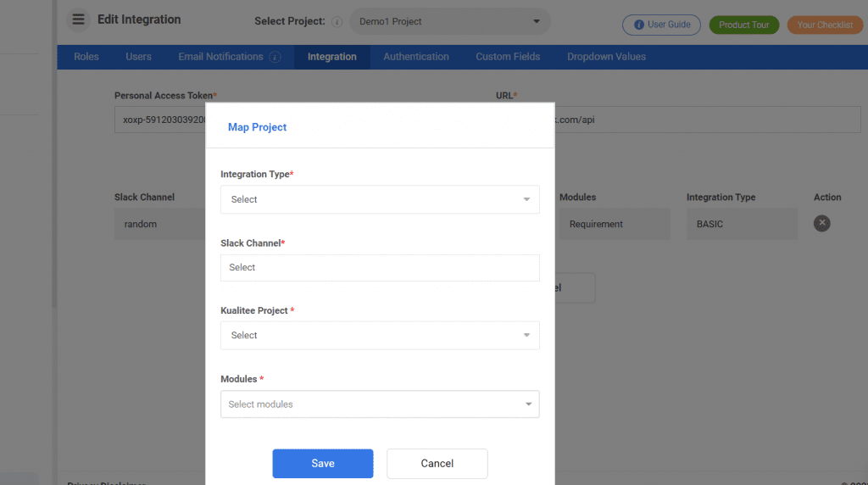The width and height of the screenshot is (868, 485).
Task: Expand the Integration Type dropdown
Action: [380, 199]
